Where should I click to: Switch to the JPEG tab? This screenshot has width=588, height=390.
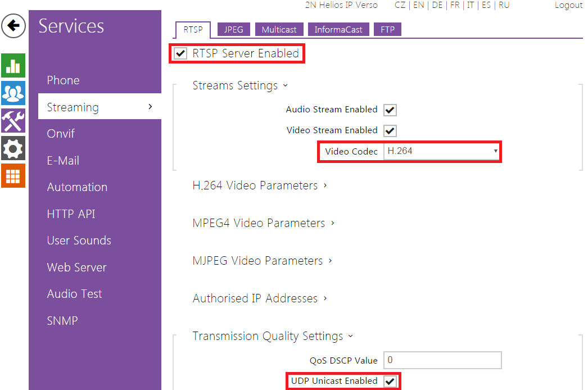point(233,29)
